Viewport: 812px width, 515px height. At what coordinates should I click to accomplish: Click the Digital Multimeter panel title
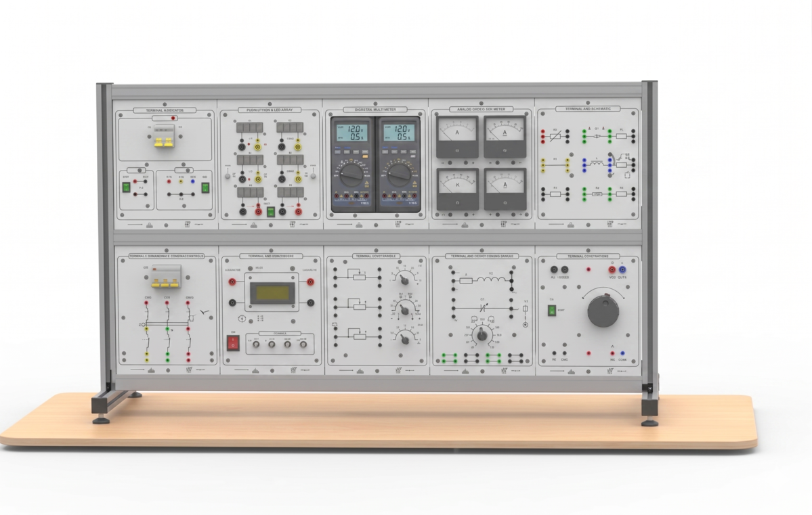point(375,109)
